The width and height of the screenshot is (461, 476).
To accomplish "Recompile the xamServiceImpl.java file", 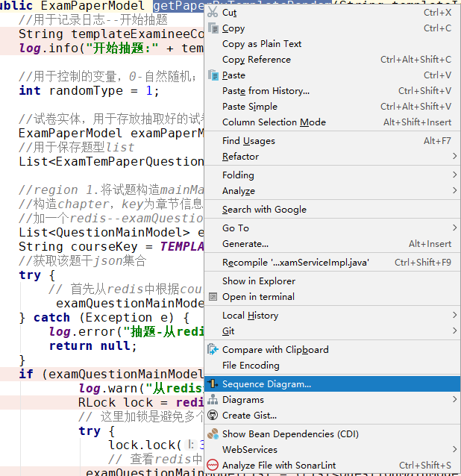I will click(x=332, y=263).
